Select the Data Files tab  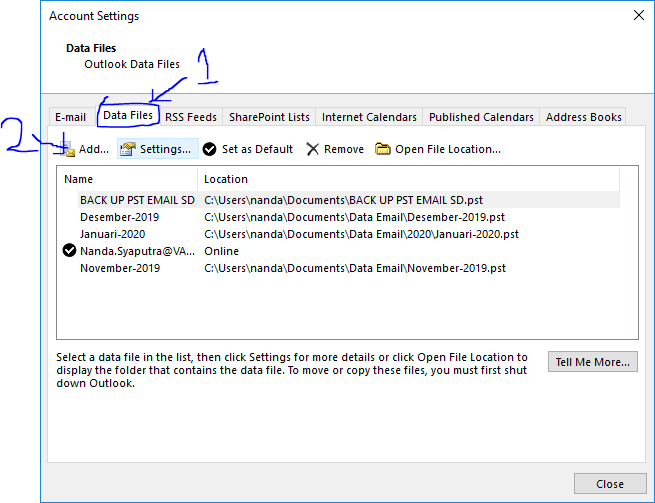[x=128, y=115]
